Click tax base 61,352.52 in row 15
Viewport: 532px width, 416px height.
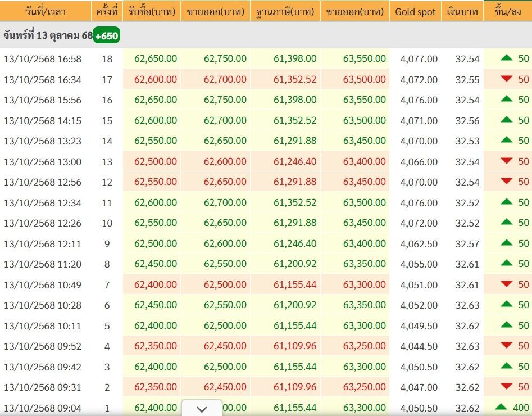[295, 120]
